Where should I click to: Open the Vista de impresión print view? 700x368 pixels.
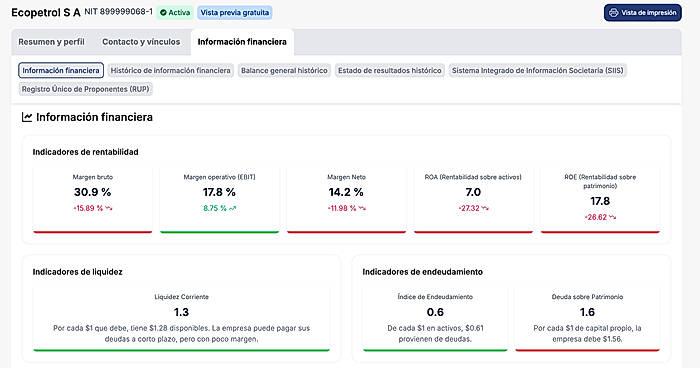pyautogui.click(x=642, y=13)
